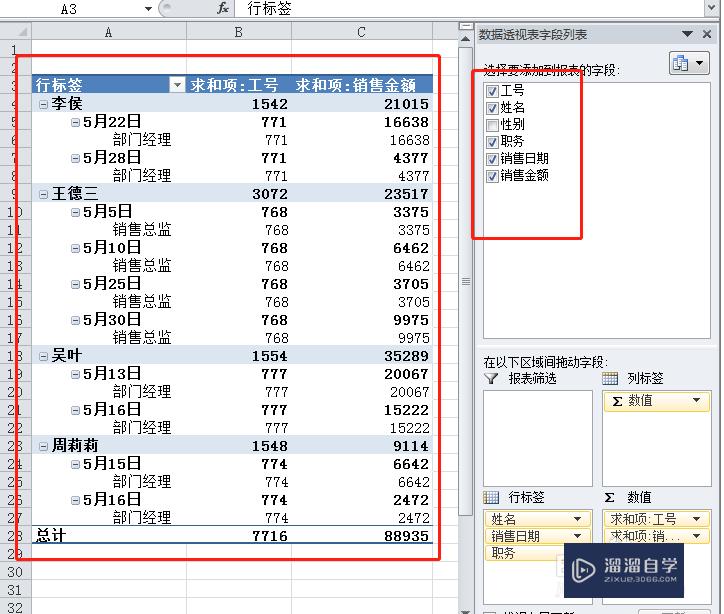724x614 pixels.
Task: Select row header 30
Action: (x=15, y=572)
